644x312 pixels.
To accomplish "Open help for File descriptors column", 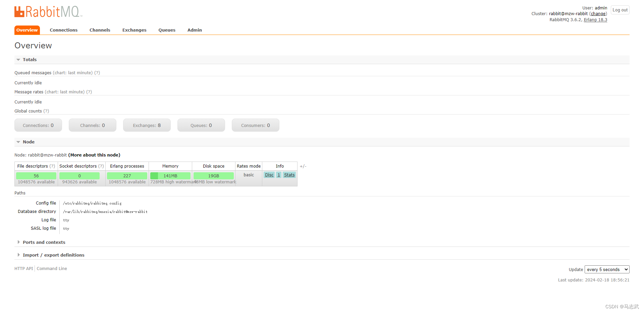I will tap(52, 166).
